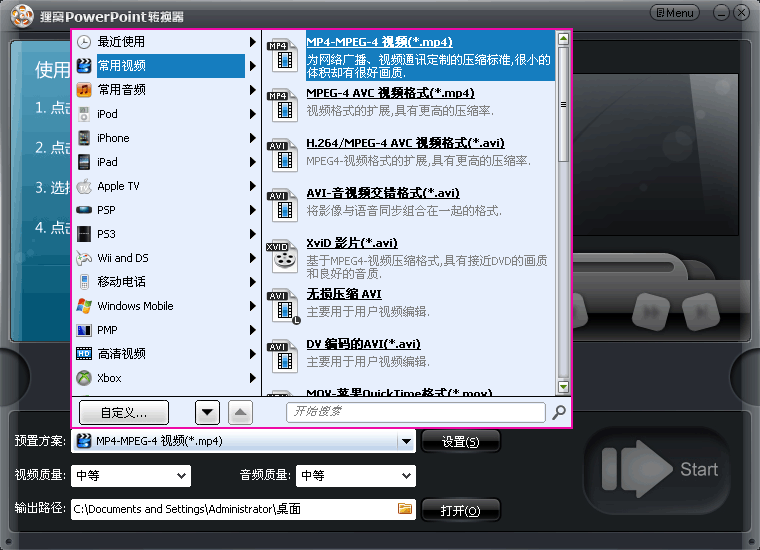Expand the Apple TV submenu arrow
The width and height of the screenshot is (760, 550).
pyautogui.click(x=252, y=186)
